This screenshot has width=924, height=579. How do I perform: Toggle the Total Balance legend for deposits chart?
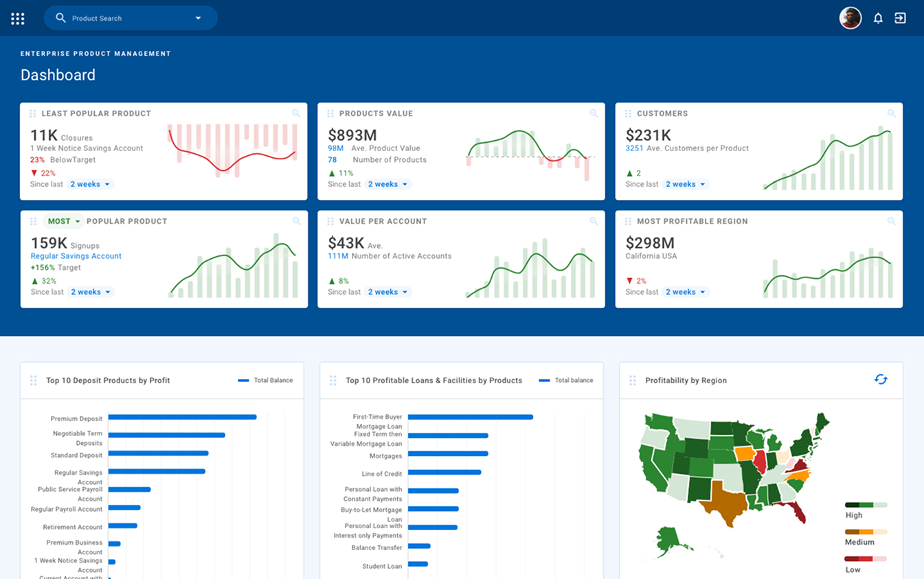click(x=265, y=381)
